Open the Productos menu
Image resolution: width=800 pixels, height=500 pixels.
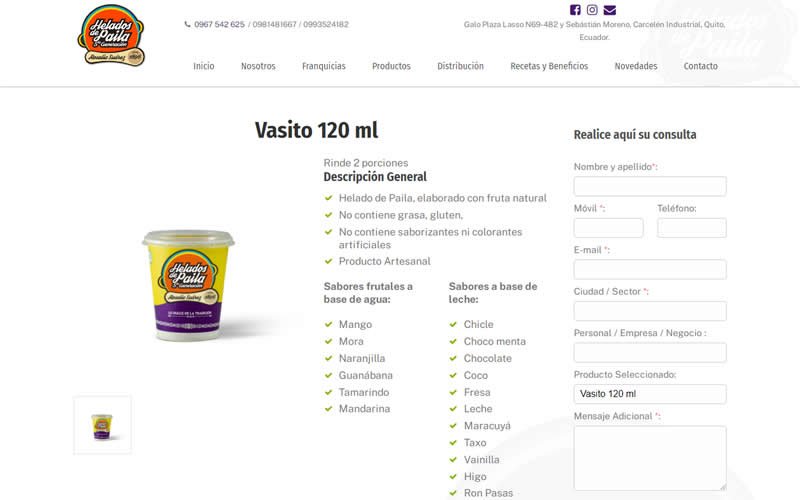pyautogui.click(x=391, y=66)
